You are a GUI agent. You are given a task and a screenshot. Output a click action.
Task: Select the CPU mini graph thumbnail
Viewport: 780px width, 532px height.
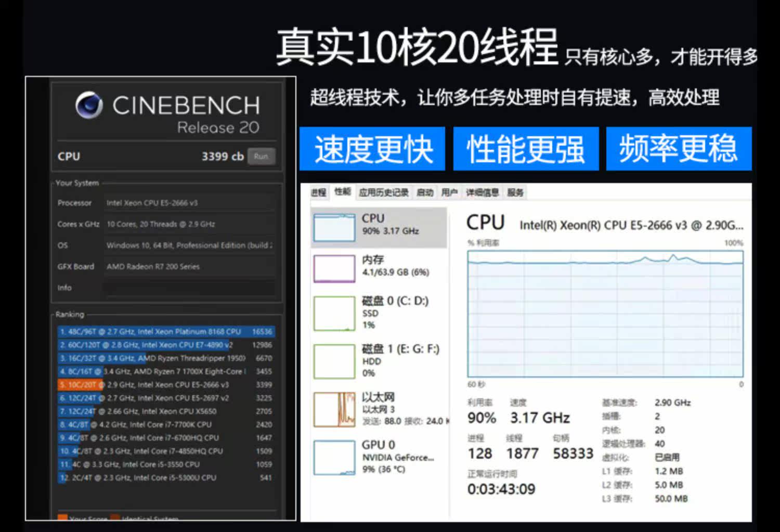(334, 227)
